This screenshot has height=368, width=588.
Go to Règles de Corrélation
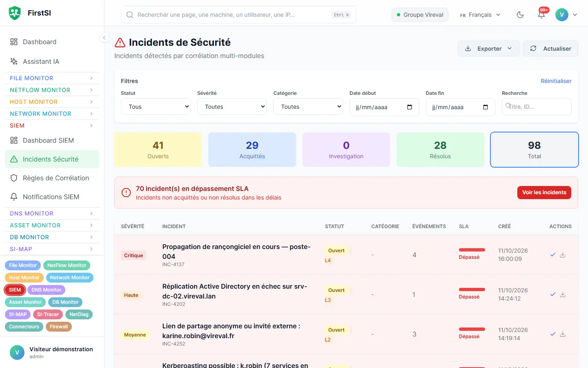(x=52, y=178)
